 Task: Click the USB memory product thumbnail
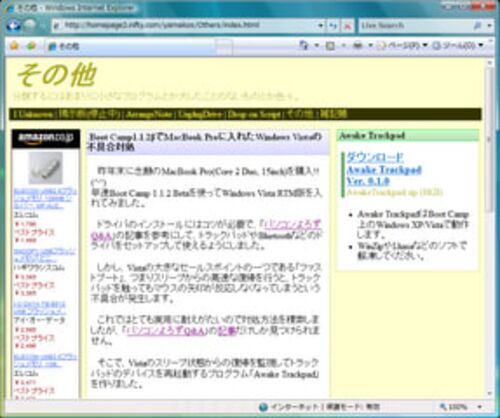point(46,168)
